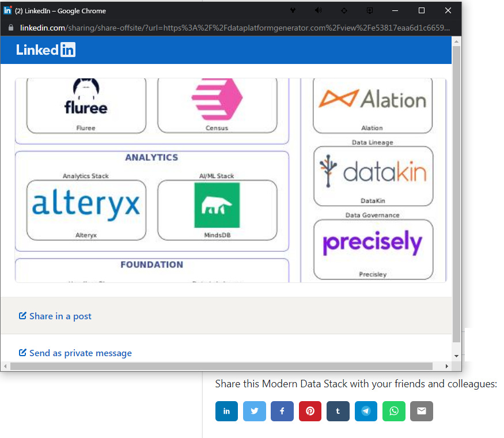Share through the WhatsApp icon
This screenshot has width=504, height=438.
pyautogui.click(x=393, y=411)
